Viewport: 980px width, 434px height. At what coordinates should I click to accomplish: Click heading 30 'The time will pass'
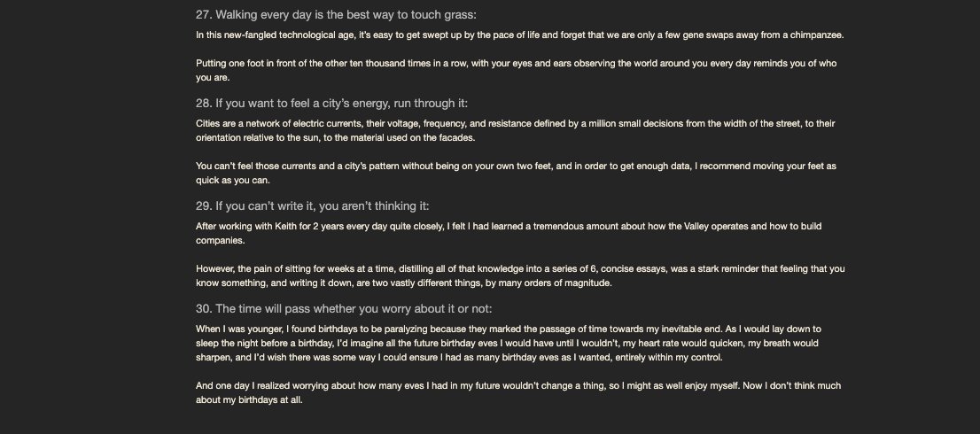344,309
